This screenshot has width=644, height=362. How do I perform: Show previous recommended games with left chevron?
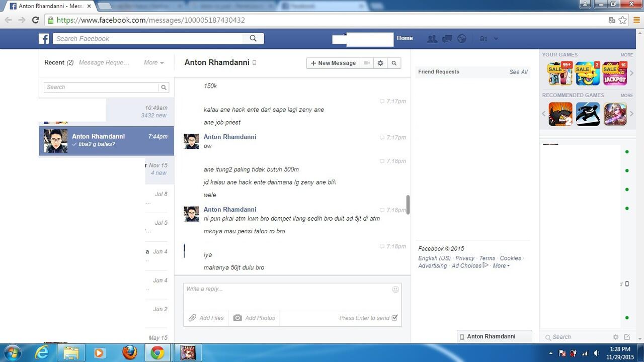(x=544, y=114)
